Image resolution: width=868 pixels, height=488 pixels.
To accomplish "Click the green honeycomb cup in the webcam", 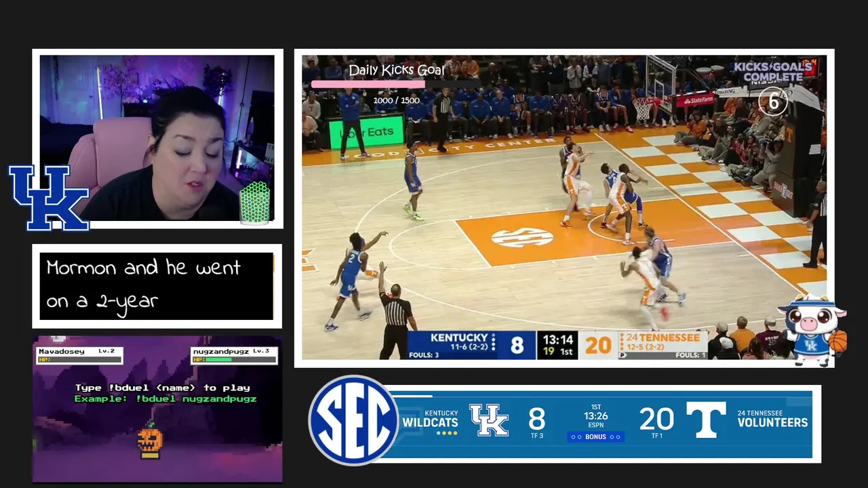I will [x=255, y=203].
